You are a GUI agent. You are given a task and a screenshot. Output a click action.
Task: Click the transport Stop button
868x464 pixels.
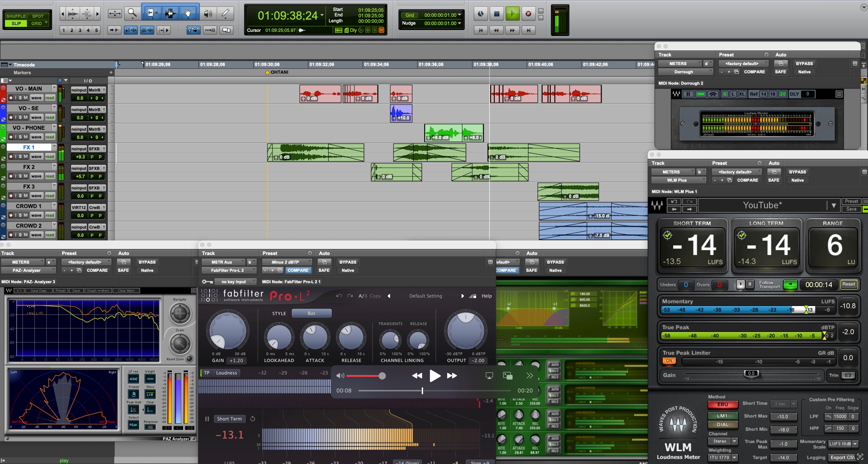pyautogui.click(x=496, y=14)
